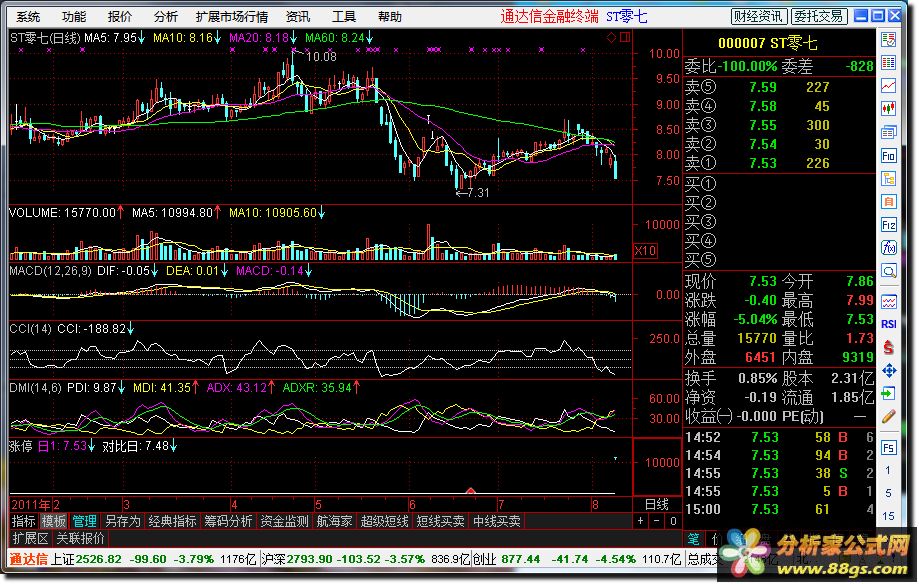The height and width of the screenshot is (584, 919).
Task: Switch to the 模板 tab
Action: pos(54,521)
